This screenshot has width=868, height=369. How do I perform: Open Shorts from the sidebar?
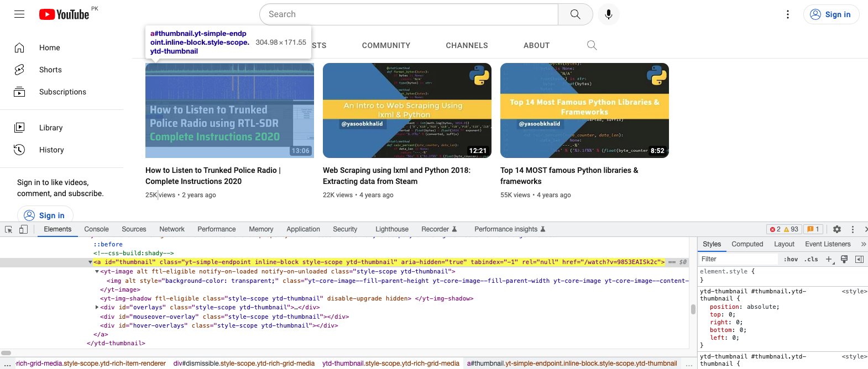[50, 70]
